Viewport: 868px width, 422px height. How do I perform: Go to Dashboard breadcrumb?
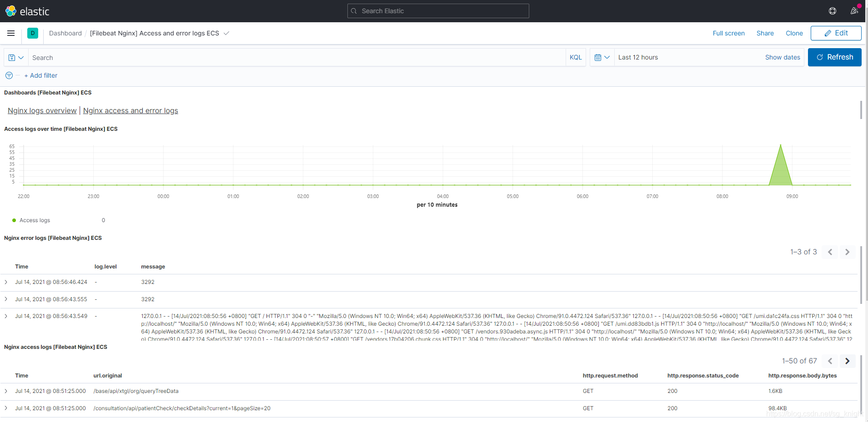(x=65, y=33)
